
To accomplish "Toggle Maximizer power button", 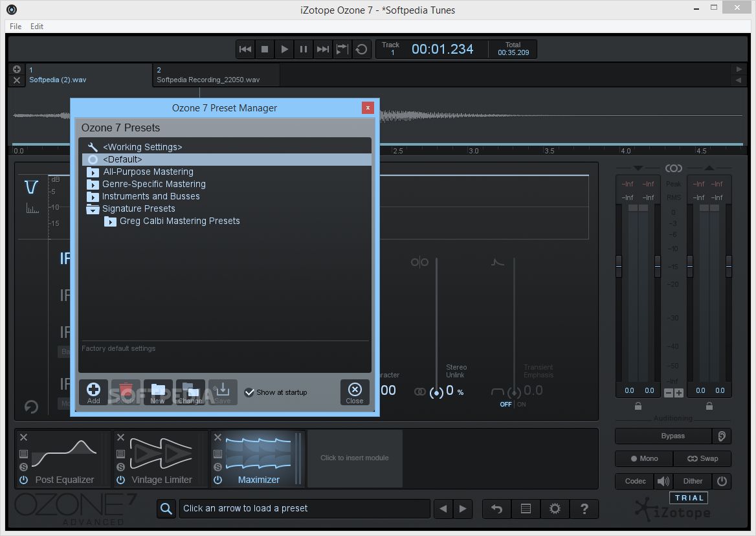I will tap(218, 480).
